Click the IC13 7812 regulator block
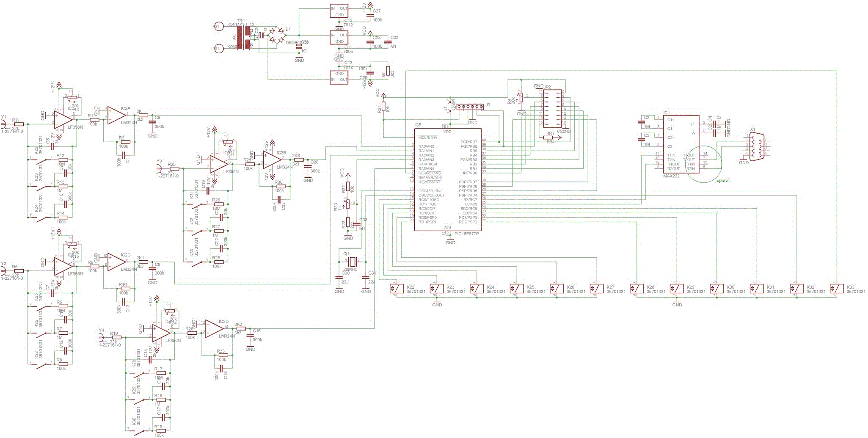This screenshot has height=438, width=868. point(339,11)
